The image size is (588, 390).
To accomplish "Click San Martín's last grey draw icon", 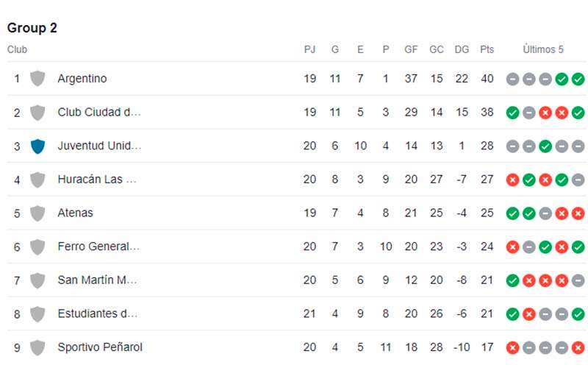I will click(x=578, y=281).
